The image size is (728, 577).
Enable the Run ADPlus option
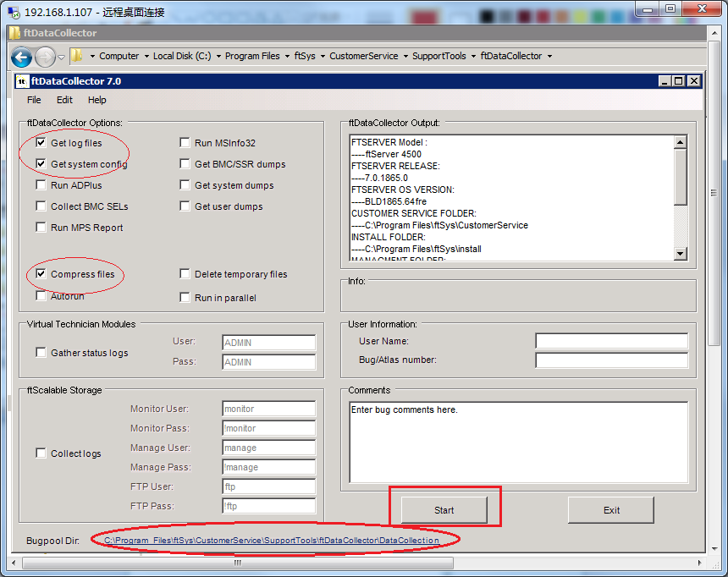41,184
